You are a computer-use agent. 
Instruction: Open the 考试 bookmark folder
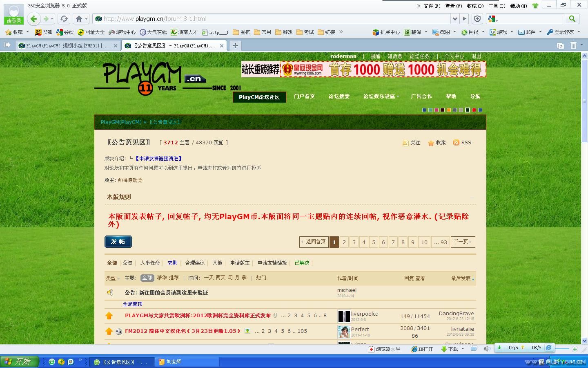coord(305,32)
